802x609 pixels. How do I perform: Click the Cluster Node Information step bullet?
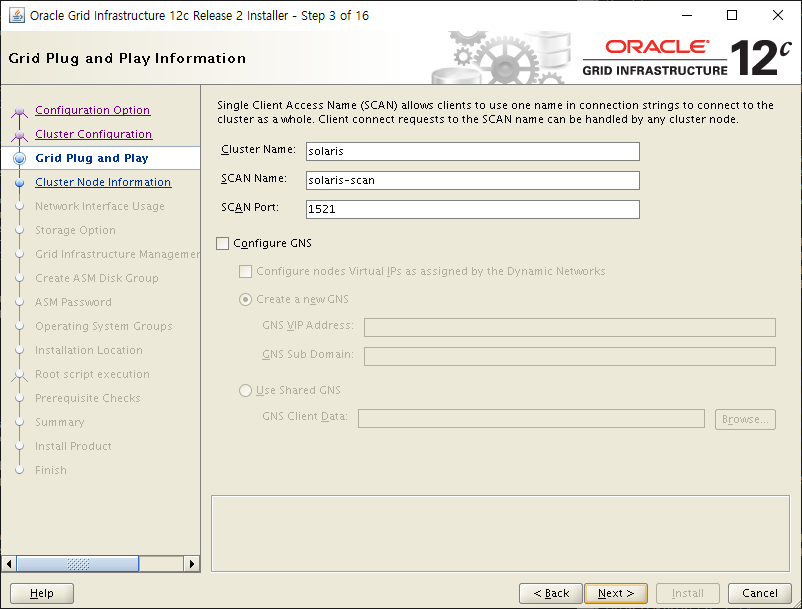19,183
